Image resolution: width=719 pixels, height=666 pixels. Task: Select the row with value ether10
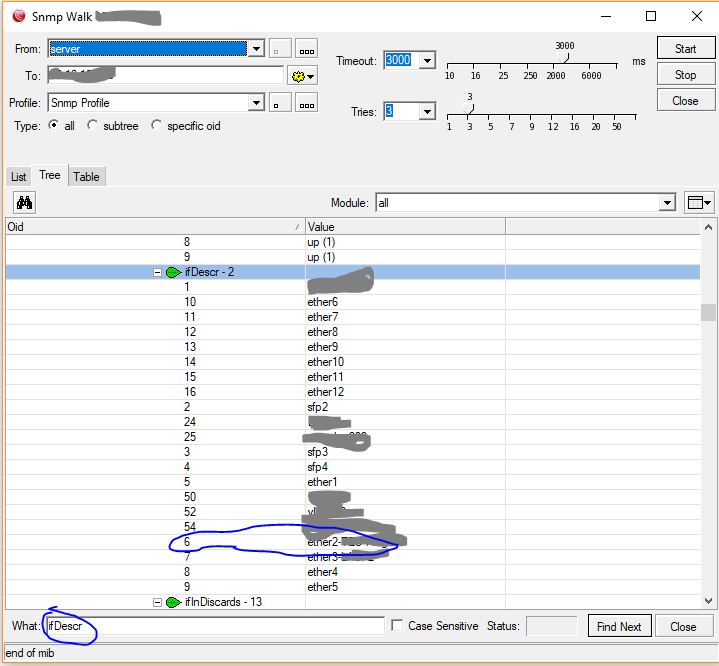[x=353, y=362]
